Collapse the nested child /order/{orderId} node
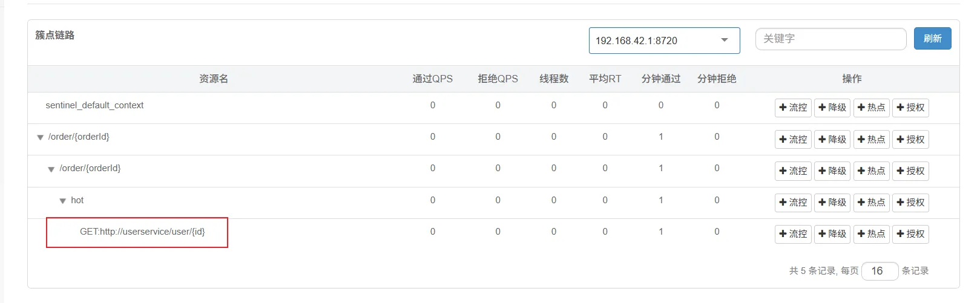This screenshot has width=980, height=303. (51, 169)
